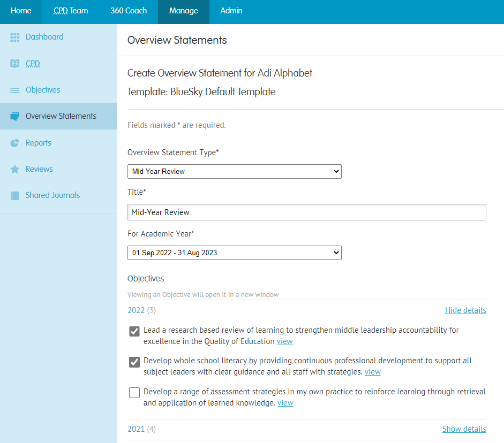
Task: Click the Overview Statements speech bubble icon
Action: (15, 116)
